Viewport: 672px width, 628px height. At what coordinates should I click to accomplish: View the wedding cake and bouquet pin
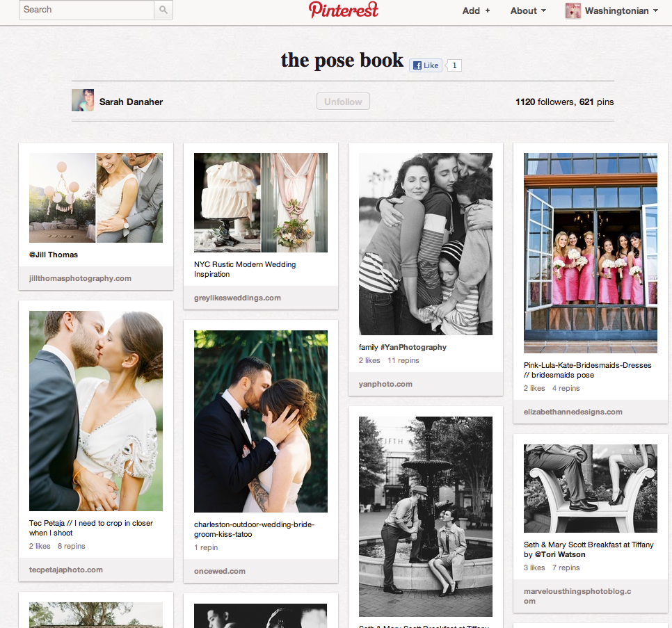coord(260,202)
